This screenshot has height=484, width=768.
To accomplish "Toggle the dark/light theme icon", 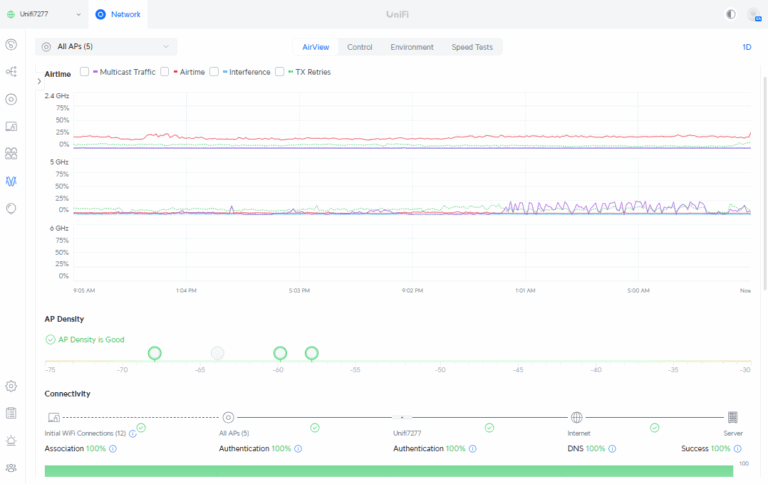I will 730,15.
